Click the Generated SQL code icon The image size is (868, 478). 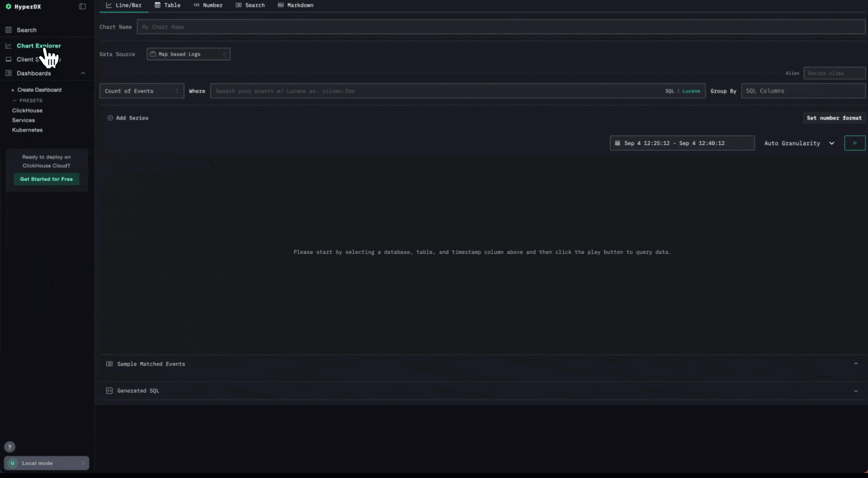[x=109, y=391]
